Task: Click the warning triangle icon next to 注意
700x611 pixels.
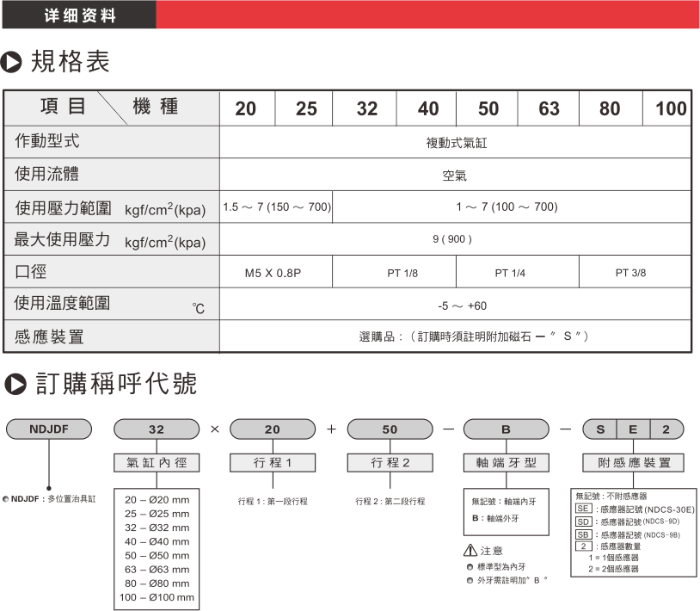Action: coord(470,550)
